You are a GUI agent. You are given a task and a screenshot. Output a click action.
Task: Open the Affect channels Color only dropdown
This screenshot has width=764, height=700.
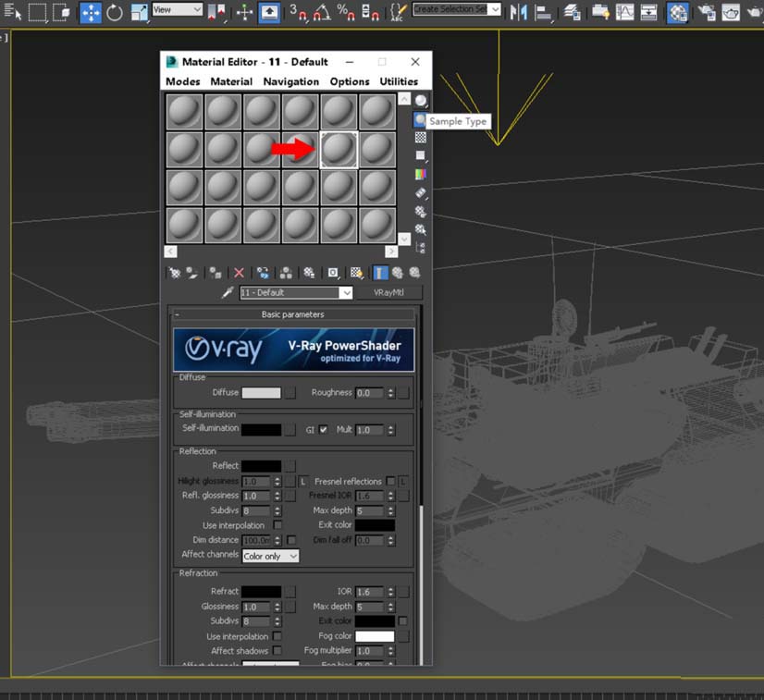(x=270, y=557)
